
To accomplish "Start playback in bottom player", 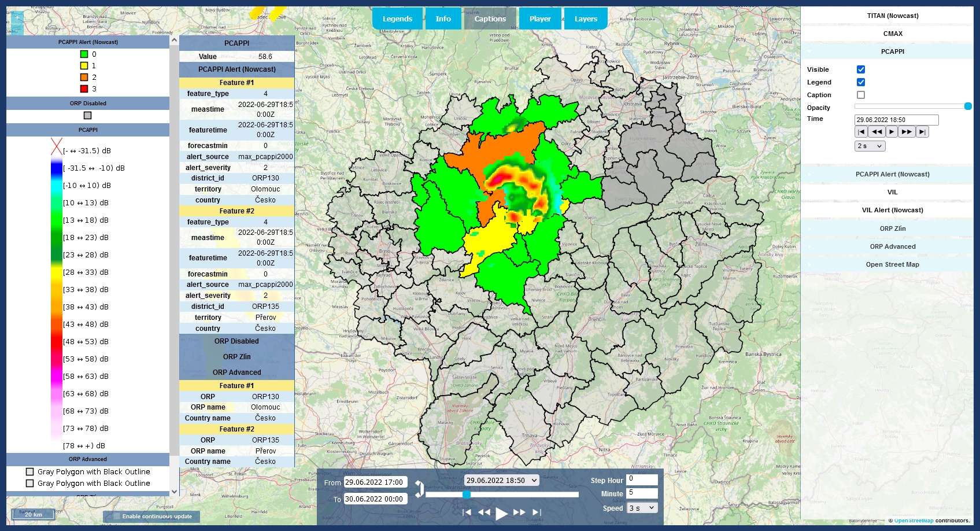I will [x=501, y=513].
